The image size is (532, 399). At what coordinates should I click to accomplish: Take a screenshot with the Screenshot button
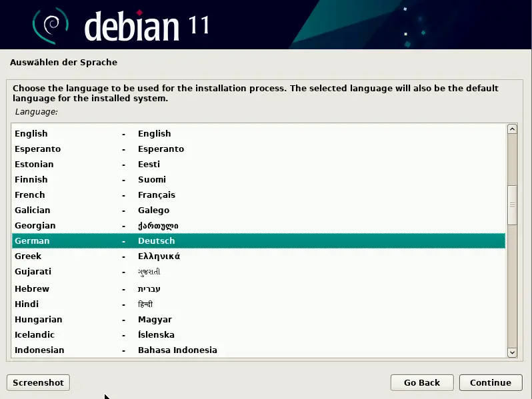[39, 382]
